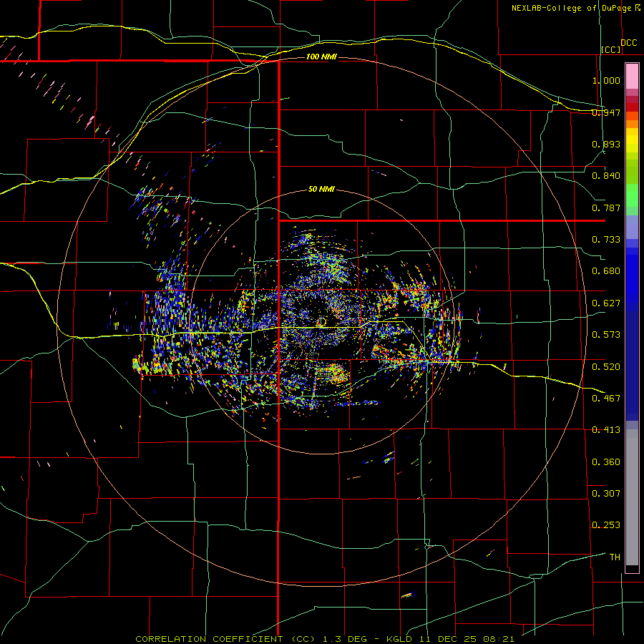Click the DCC product label
The height and width of the screenshot is (644, 644).
coord(628,43)
